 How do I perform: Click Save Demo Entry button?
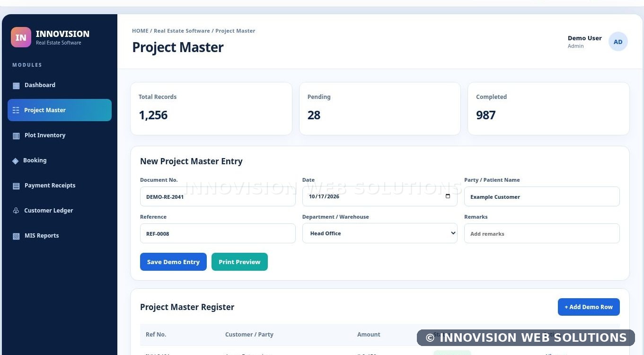click(x=173, y=262)
